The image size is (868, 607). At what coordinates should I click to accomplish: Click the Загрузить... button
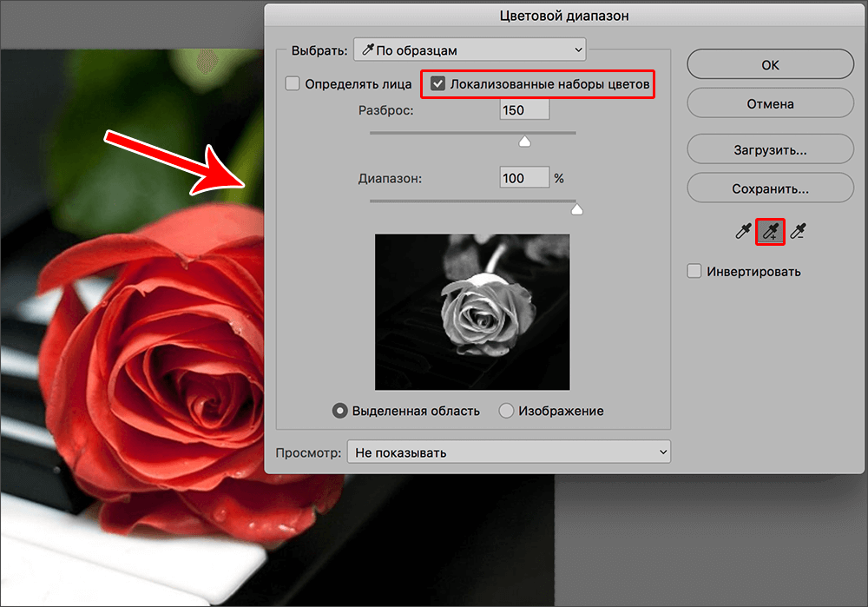click(770, 149)
